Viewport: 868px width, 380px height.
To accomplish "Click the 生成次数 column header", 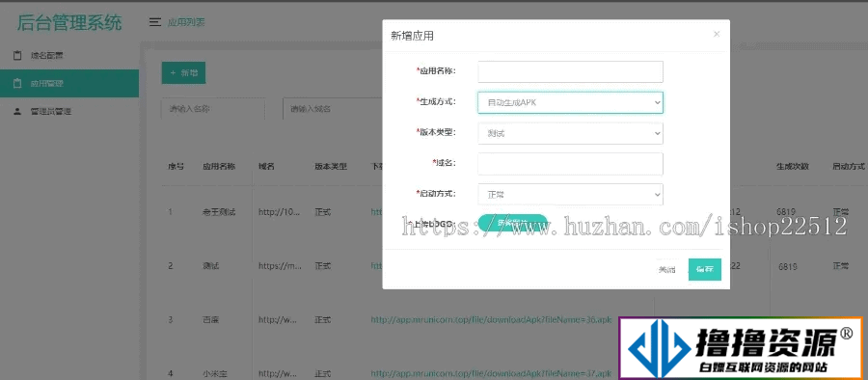I will (793, 166).
